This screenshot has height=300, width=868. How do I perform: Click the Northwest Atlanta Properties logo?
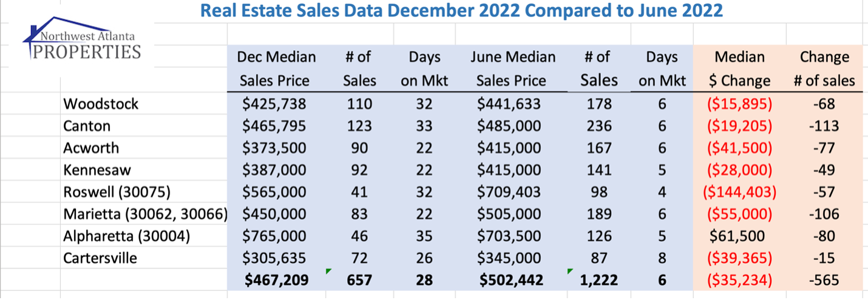[82, 41]
